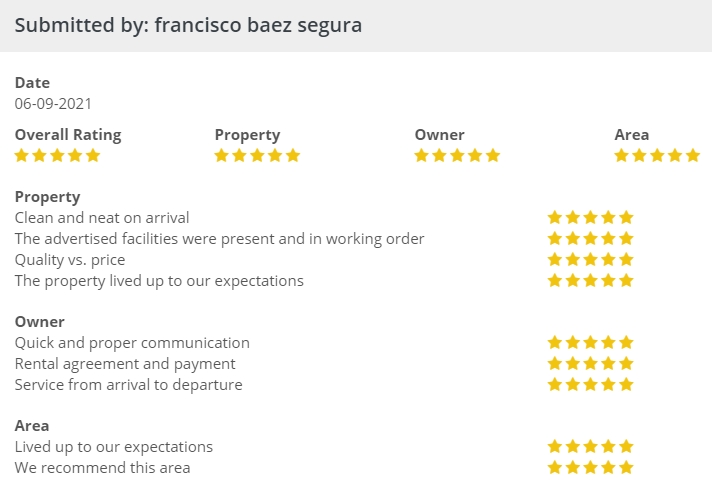This screenshot has width=712, height=493.
Task: Click the stars under the summary Property heading
Action: (x=257, y=155)
